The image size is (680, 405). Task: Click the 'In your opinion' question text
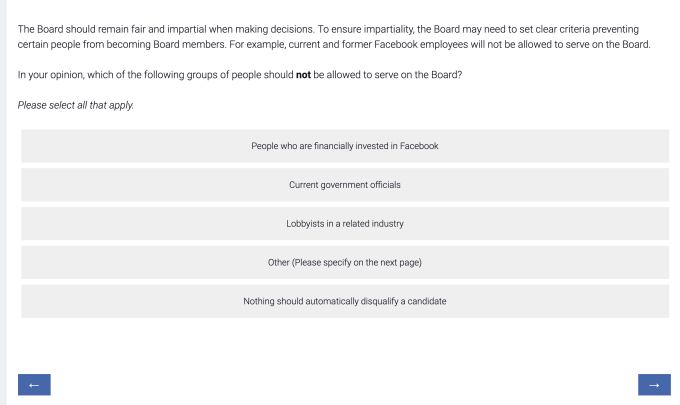[150, 75]
